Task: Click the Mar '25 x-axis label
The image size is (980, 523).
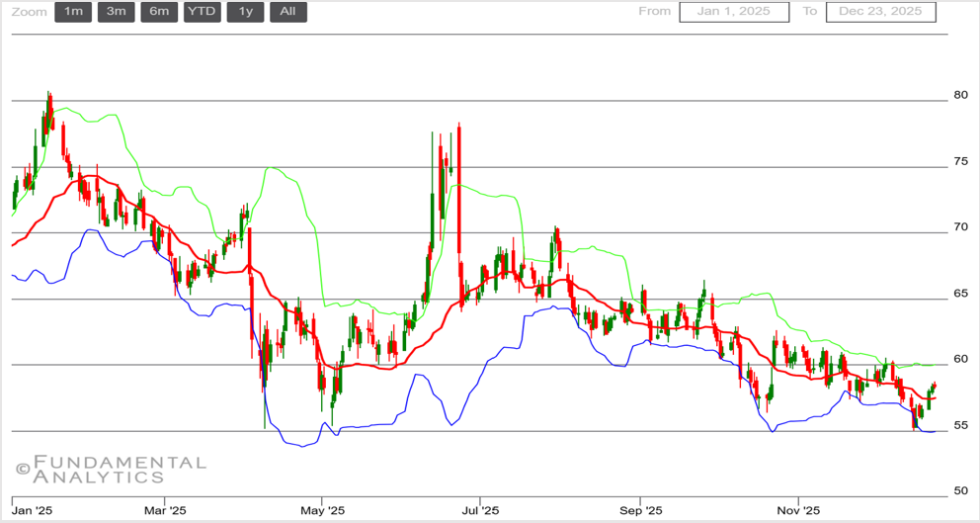Action: coord(165,511)
